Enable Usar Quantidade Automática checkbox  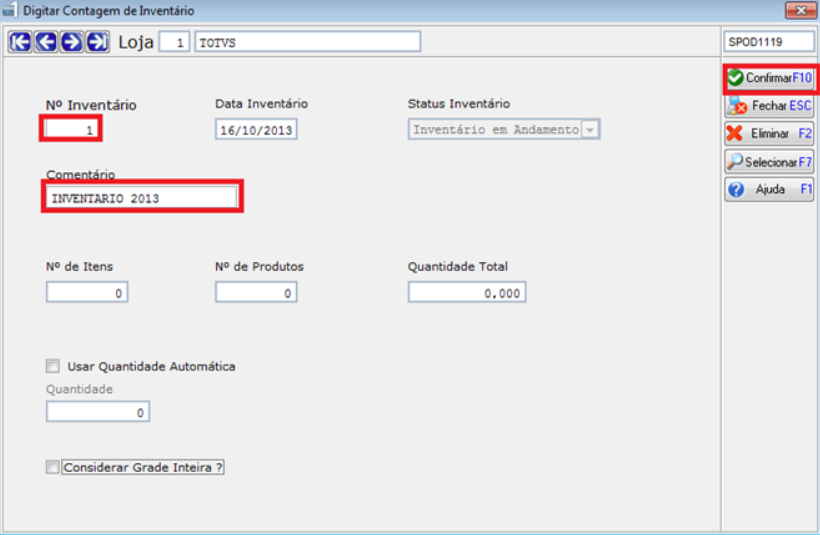tap(53, 366)
